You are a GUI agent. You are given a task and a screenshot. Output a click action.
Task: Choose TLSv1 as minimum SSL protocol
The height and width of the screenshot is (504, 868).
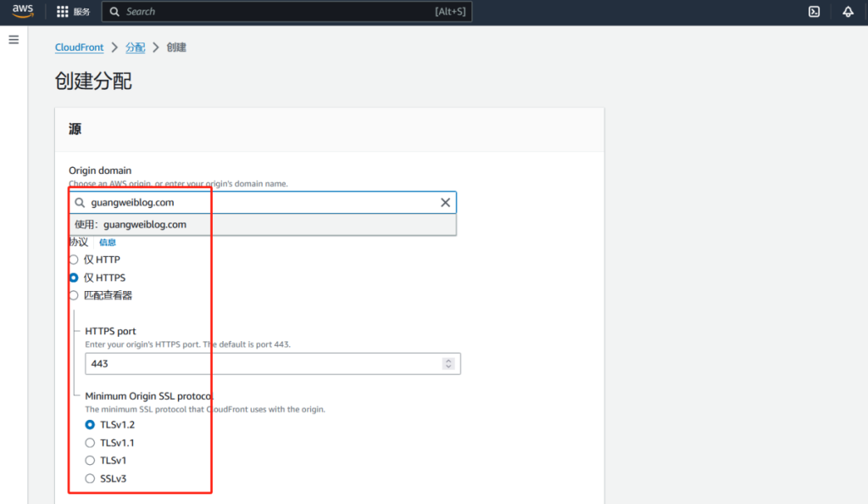point(90,460)
